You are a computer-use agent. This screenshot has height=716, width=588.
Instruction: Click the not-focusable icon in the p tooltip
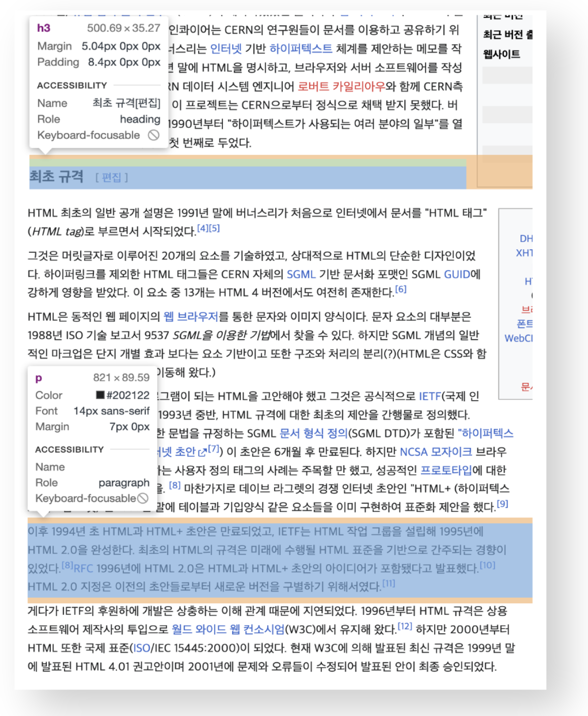[x=143, y=498]
